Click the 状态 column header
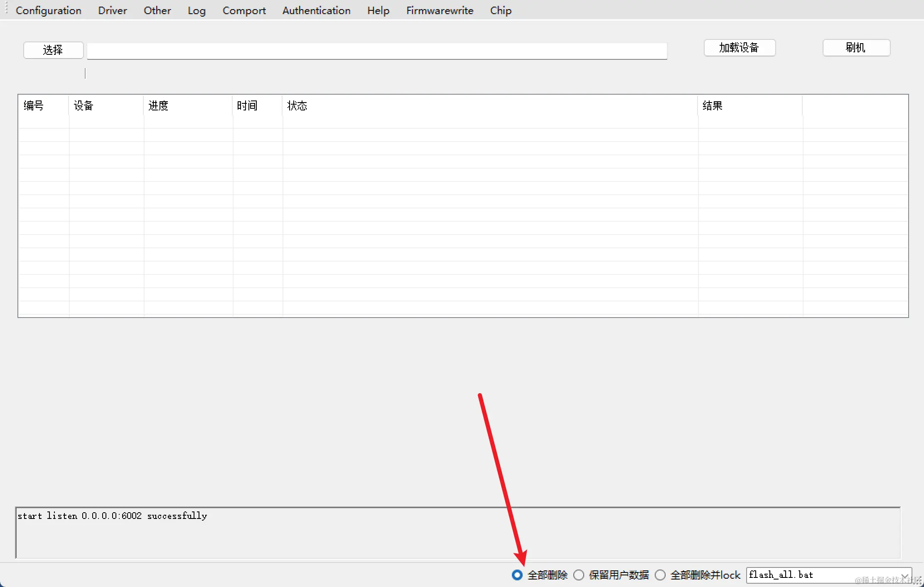The width and height of the screenshot is (924, 587). click(x=297, y=106)
